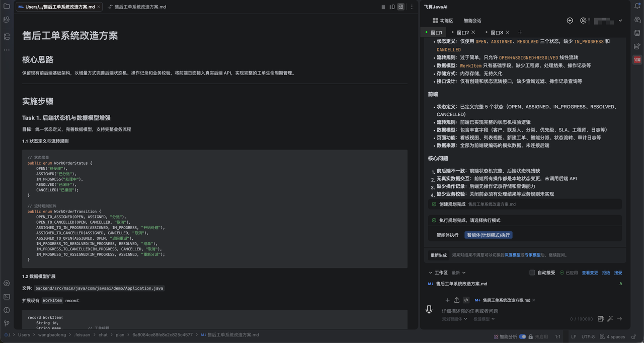Switch to the 智能会话 tab
The height and width of the screenshot is (343, 644).
tap(472, 21)
